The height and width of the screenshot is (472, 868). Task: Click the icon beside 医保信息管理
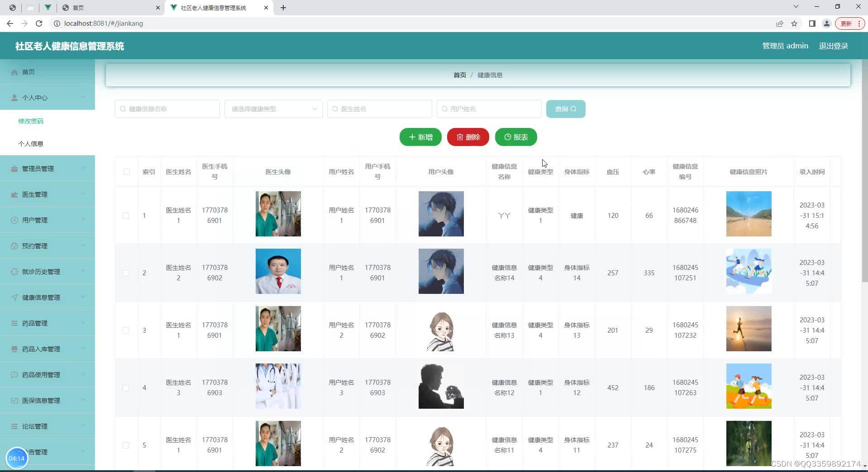(14, 401)
